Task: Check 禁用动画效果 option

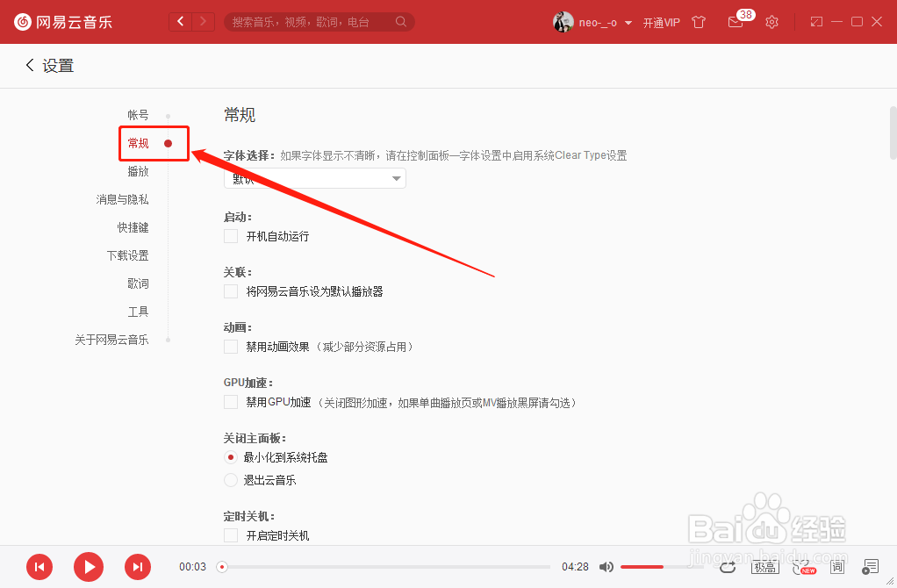Action: pyautogui.click(x=231, y=347)
